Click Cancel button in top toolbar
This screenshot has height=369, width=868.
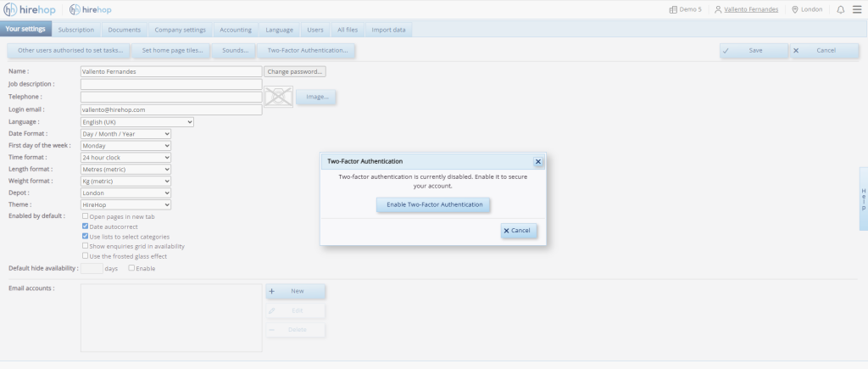tap(825, 50)
